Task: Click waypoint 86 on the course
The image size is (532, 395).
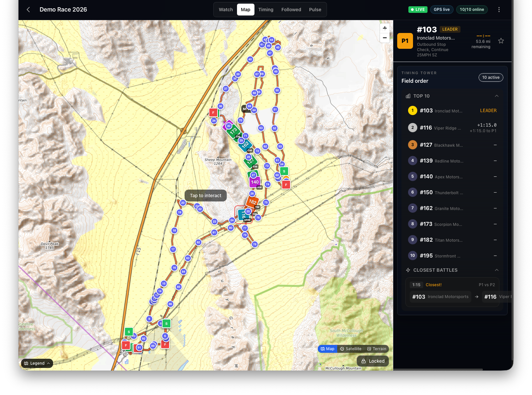Action: tap(170, 304)
